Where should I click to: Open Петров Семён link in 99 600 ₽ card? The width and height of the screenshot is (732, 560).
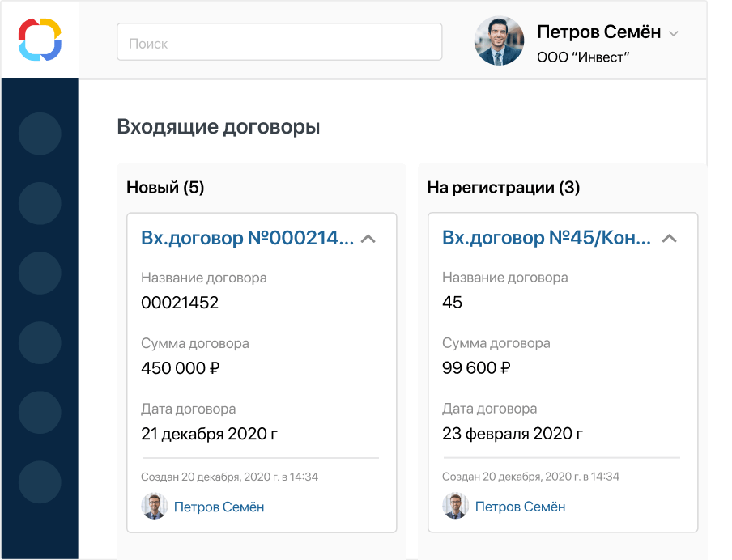click(520, 507)
